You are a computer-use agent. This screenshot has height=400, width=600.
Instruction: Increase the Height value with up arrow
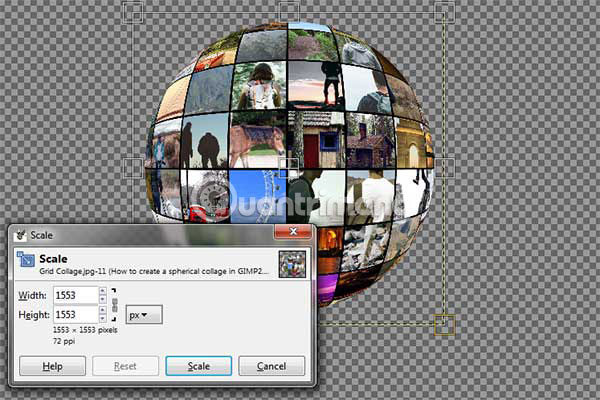(103, 310)
